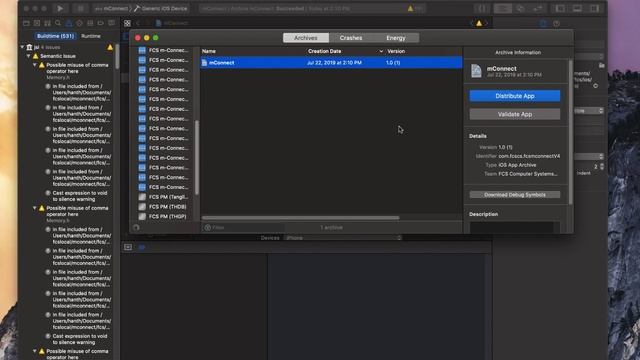Select the Issue navigator icon
640x360 pixels.
click(x=69, y=23)
